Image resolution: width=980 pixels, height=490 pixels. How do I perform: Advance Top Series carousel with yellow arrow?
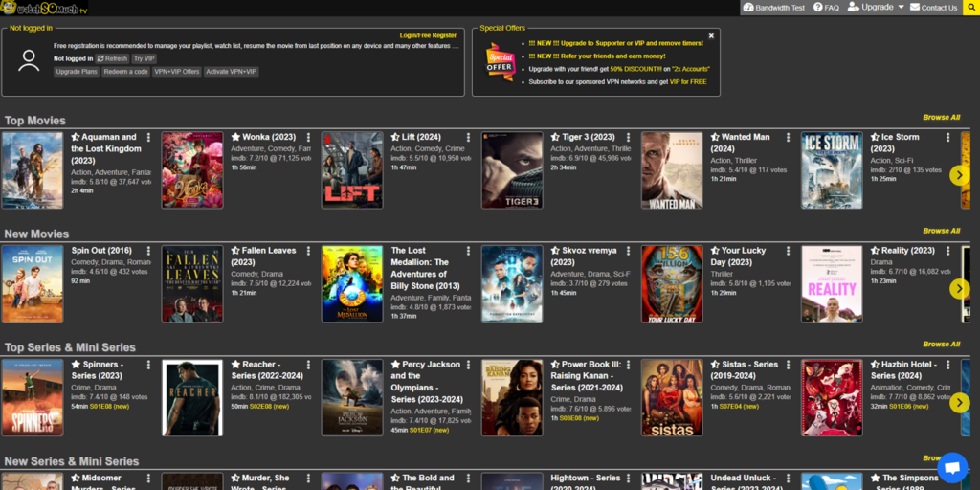coord(959,403)
